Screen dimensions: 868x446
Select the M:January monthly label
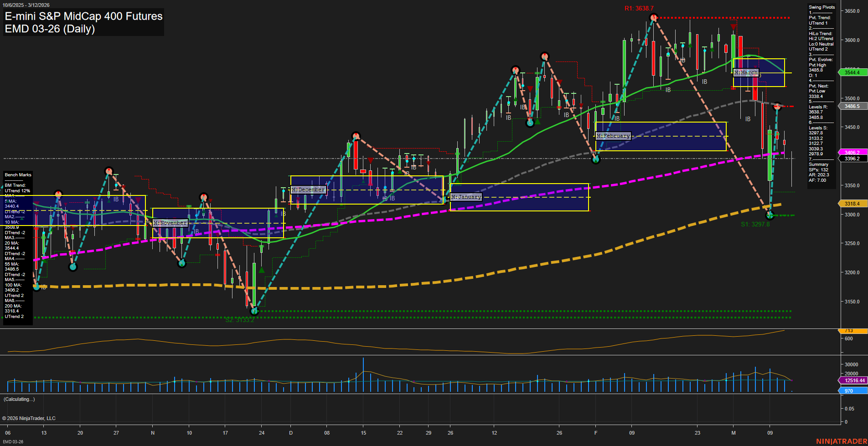coord(466,197)
